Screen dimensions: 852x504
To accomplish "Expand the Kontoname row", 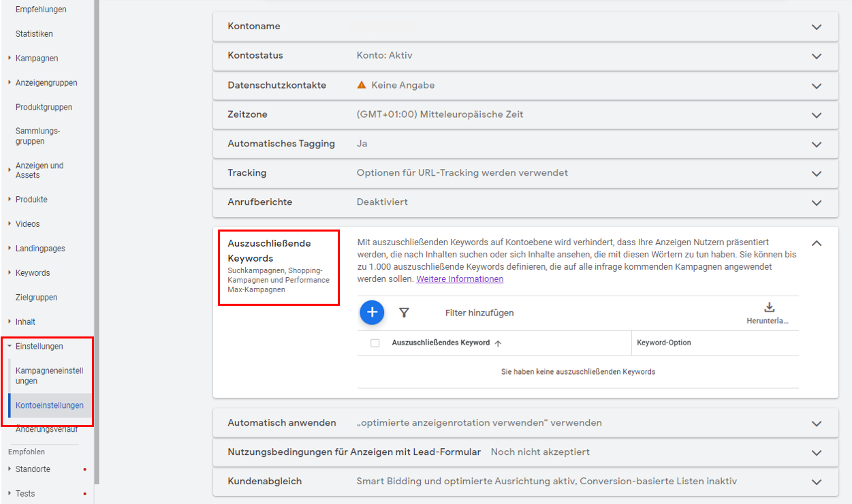I will 816,27.
